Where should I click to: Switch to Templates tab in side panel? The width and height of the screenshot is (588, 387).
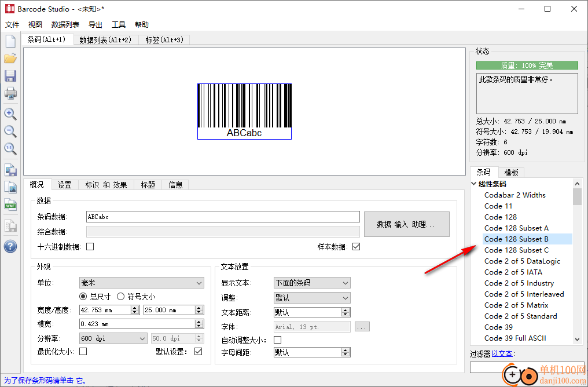click(x=511, y=173)
